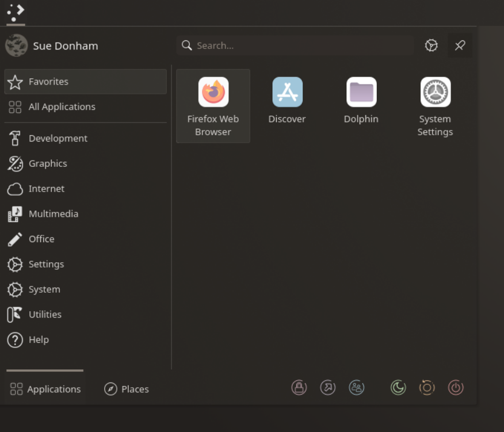The image size is (504, 432).
Task: Show the Office category
Action: (86, 239)
